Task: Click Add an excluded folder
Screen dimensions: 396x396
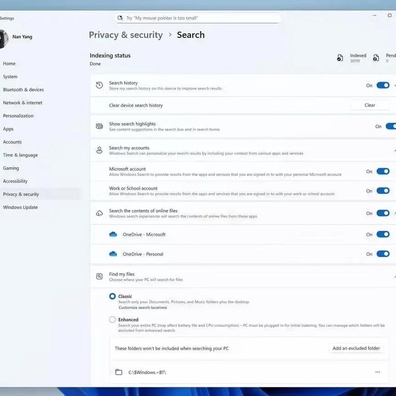Action: click(x=356, y=348)
